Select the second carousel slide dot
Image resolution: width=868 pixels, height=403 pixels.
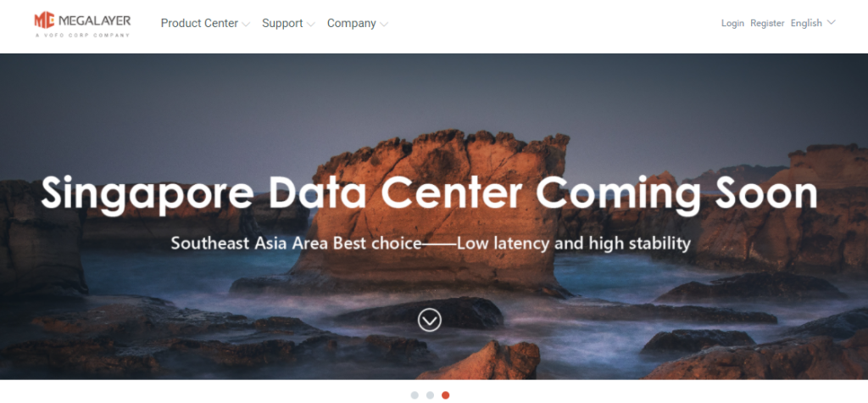pos(430,395)
